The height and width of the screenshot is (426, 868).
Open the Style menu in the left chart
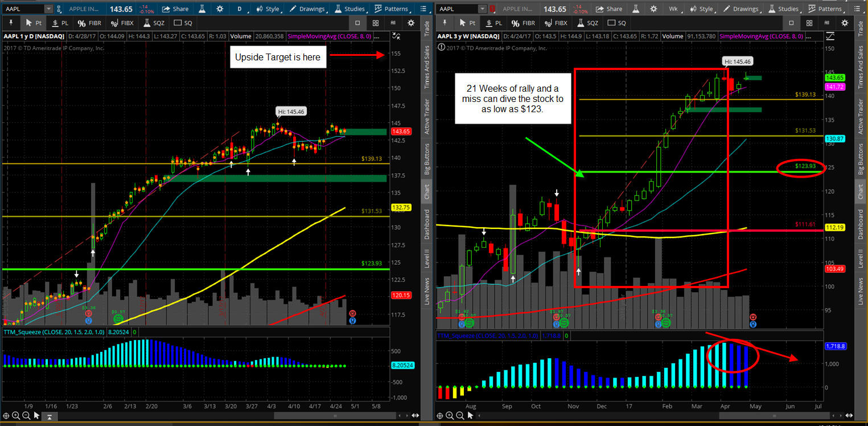click(x=269, y=9)
